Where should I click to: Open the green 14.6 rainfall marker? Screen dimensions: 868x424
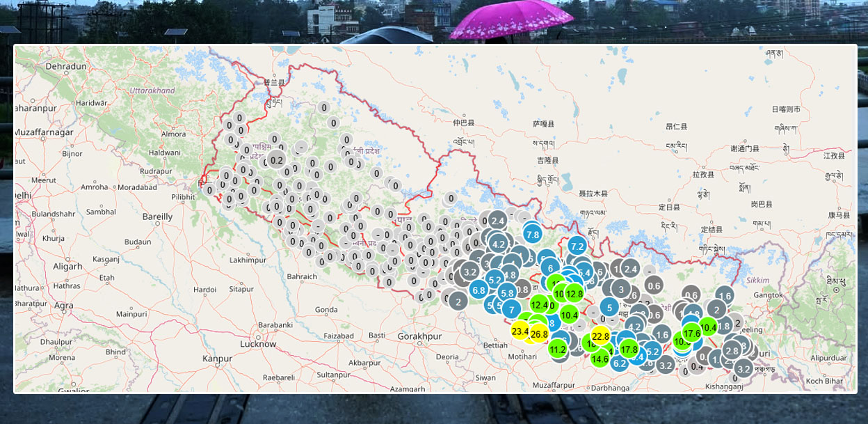600,359
